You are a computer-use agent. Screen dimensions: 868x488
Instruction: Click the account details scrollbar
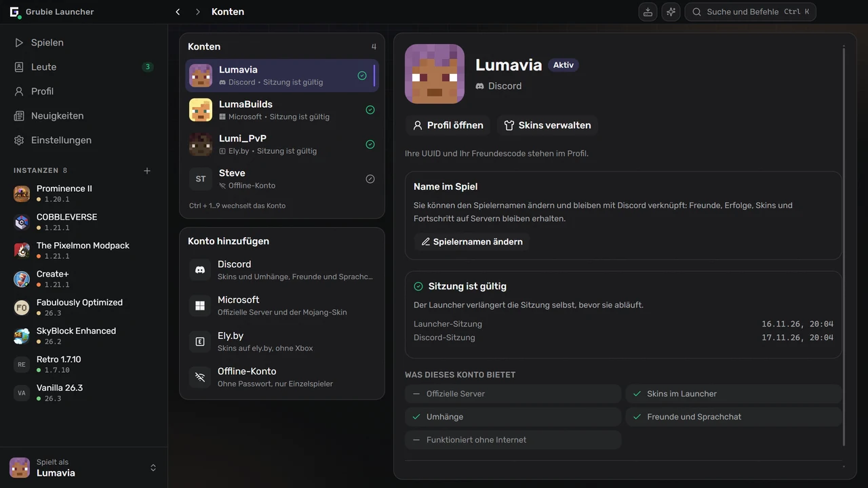click(844, 246)
